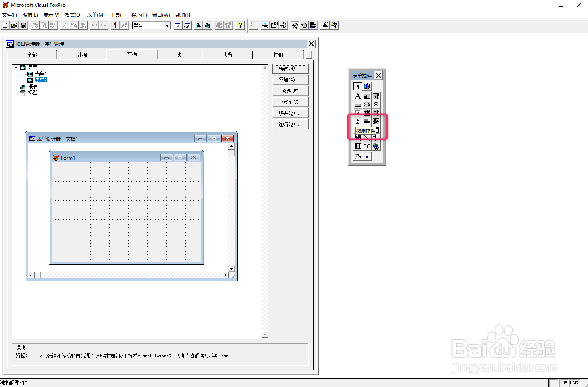
Task: Select 标签 in the project tree
Action: pyautogui.click(x=33, y=92)
